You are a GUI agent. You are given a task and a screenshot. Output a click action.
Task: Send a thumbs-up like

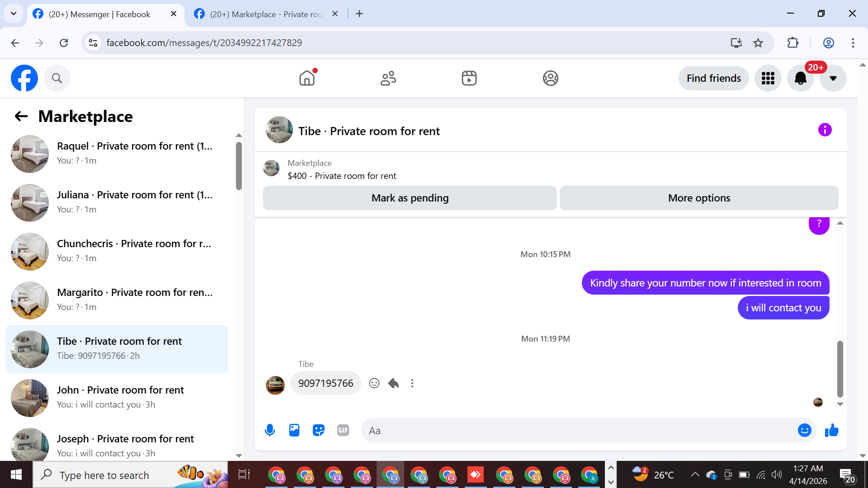(831, 430)
